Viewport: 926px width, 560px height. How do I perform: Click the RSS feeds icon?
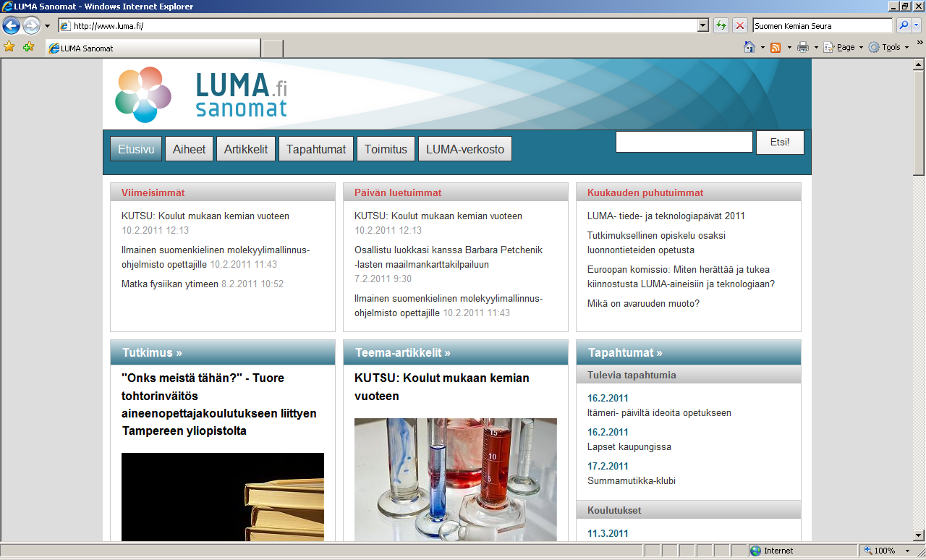776,47
